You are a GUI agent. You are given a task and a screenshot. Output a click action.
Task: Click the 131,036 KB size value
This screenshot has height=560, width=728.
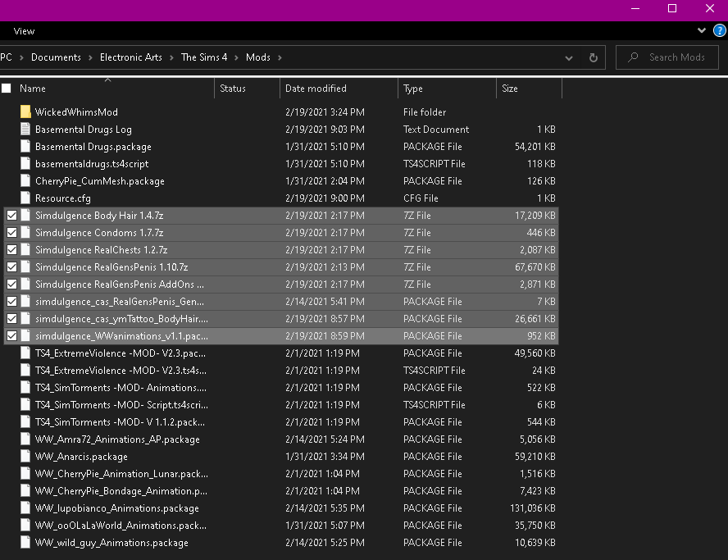point(533,508)
